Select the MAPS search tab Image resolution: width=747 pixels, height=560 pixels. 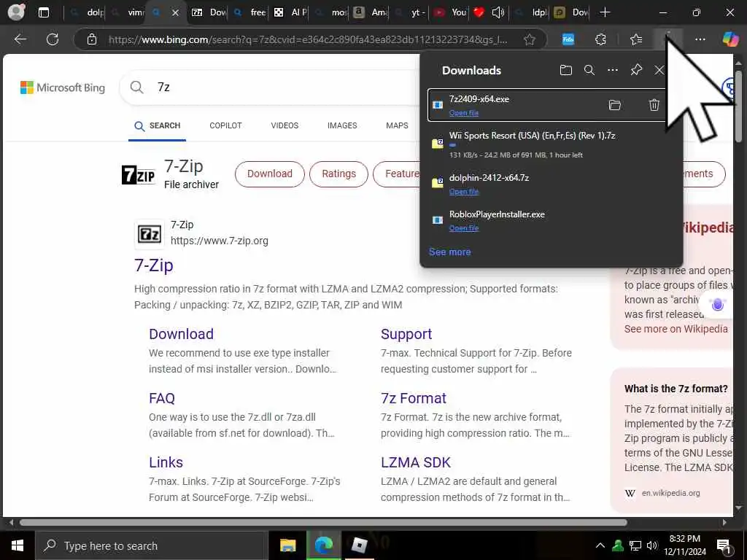(x=397, y=125)
